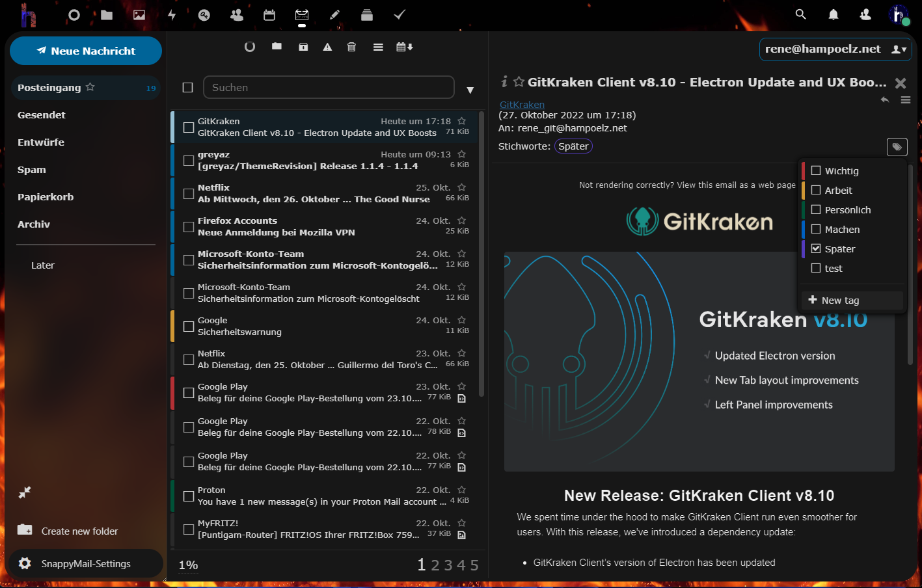
Task: Delete selected messages with trash icon
Action: [351, 47]
